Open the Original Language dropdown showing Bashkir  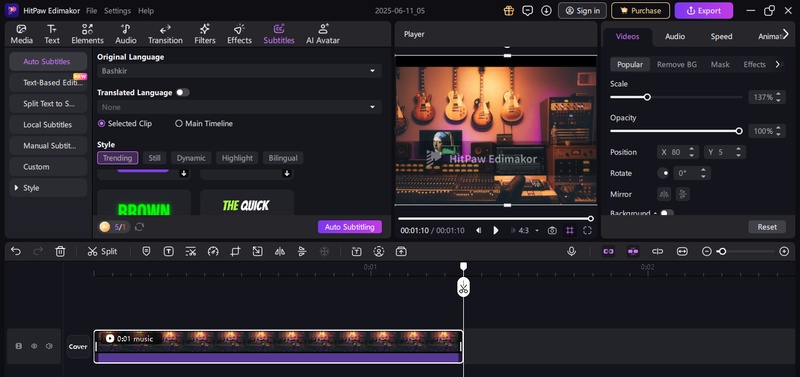coord(239,71)
